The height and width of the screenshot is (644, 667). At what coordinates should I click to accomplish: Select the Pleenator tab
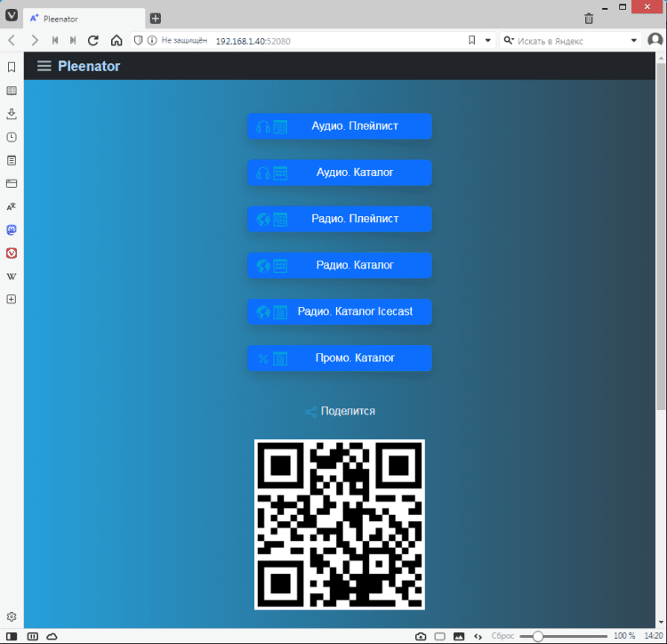(84, 19)
